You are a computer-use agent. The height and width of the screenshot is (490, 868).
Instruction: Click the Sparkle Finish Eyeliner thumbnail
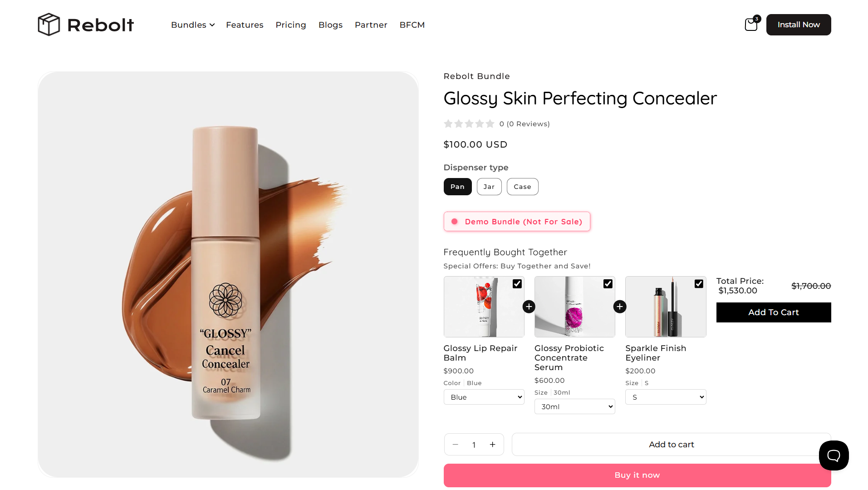666,307
